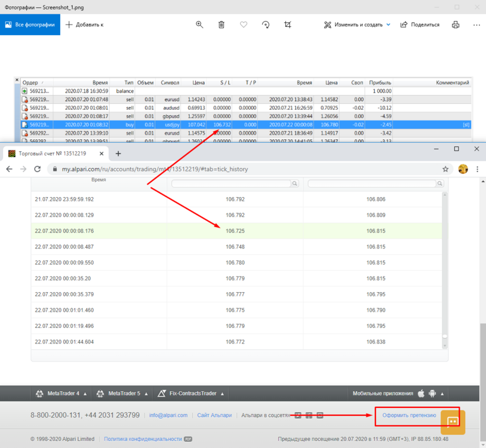Reload the Alpari page in browser
The image size is (486, 448).
click(x=38, y=169)
